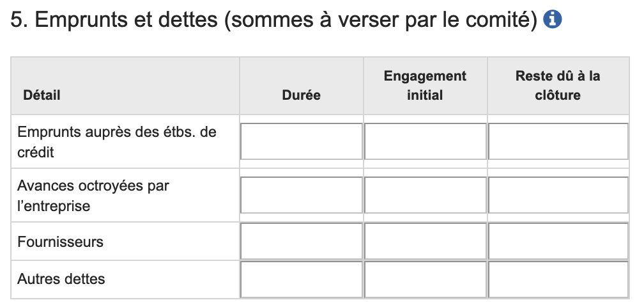The image size is (644, 307).
Task: Click the Durée column header
Action: tap(301, 95)
